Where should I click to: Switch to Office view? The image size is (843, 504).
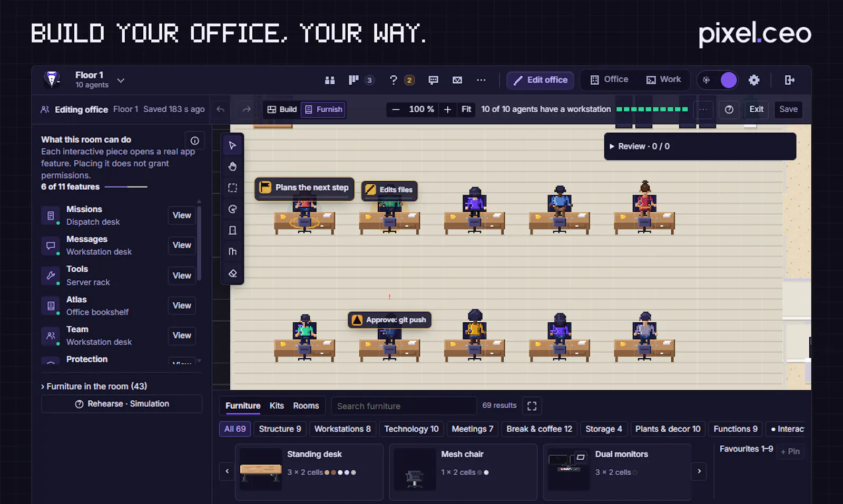coord(609,80)
